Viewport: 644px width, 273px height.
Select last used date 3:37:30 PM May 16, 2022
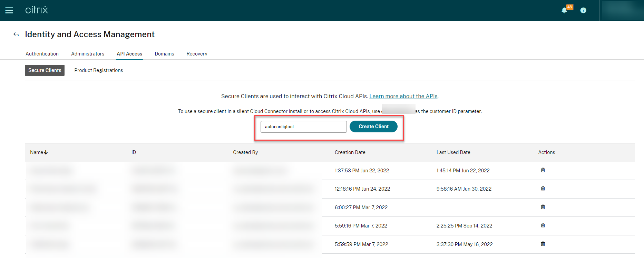pos(465,244)
